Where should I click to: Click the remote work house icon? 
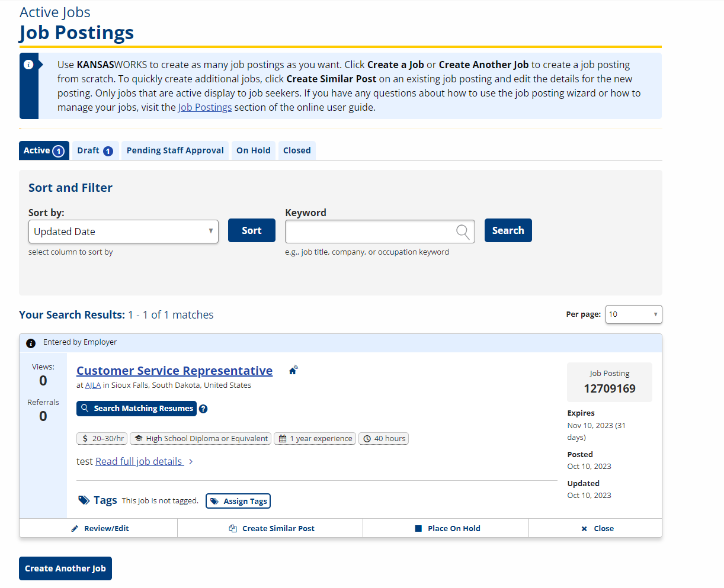(293, 371)
